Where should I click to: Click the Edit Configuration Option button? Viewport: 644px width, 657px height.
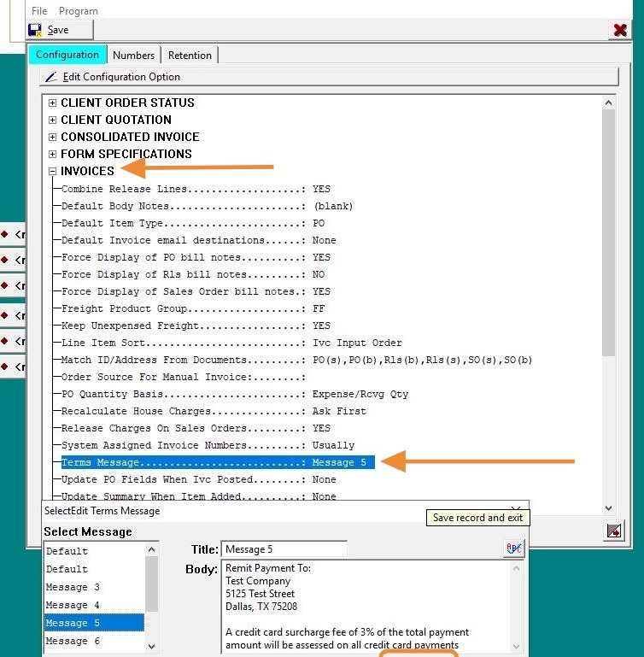[329, 77]
